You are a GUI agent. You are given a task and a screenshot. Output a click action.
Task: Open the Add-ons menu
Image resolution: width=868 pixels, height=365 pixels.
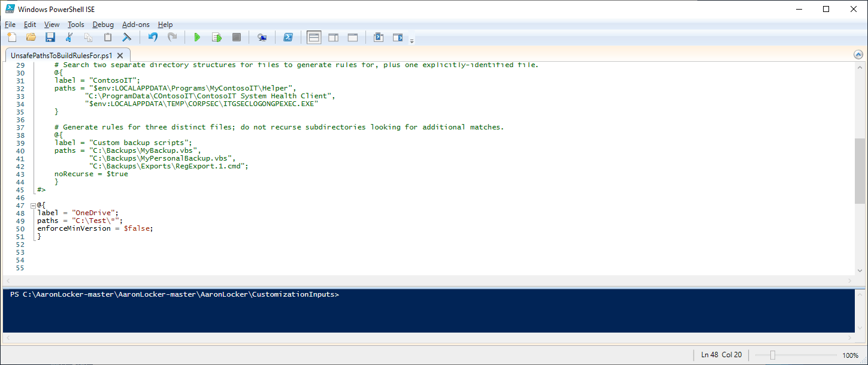[x=136, y=25]
